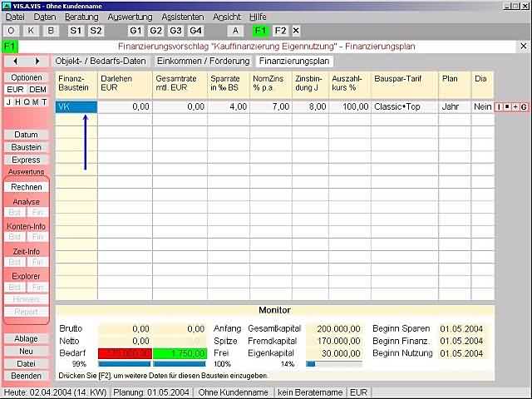
Task: Open the Assistenten menu
Action: tap(183, 17)
